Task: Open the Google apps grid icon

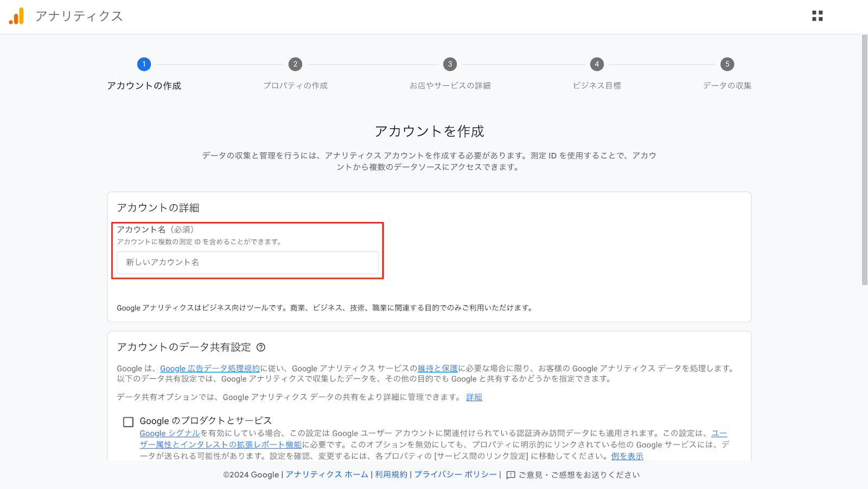Action: pos(818,16)
